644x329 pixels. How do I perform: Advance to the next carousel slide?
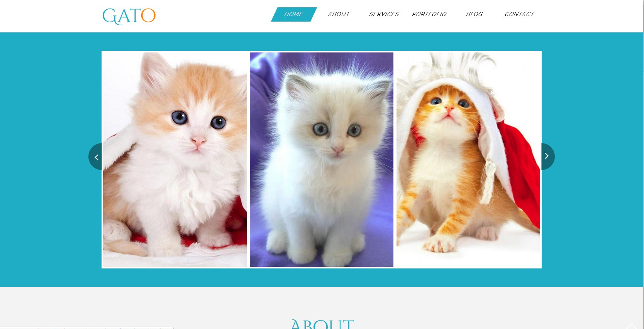[x=548, y=156]
